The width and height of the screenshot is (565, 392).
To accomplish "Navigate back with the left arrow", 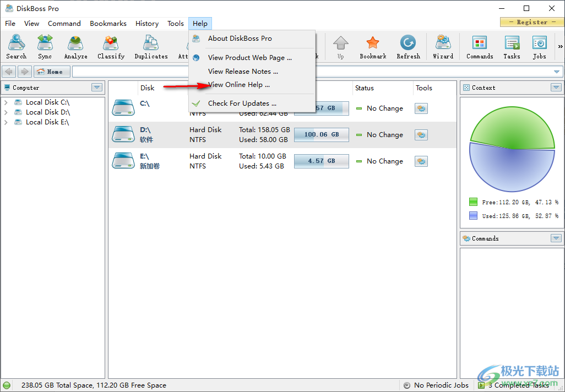I will click(x=9, y=72).
